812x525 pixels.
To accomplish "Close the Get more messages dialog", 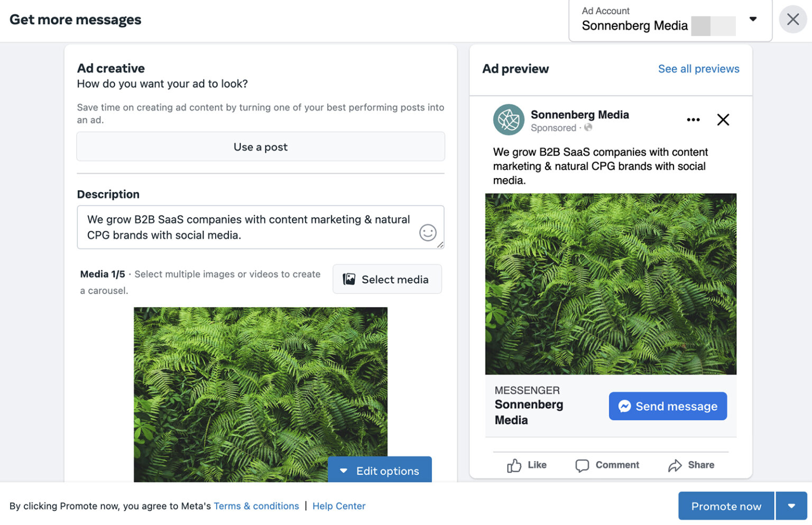I will (x=792, y=19).
